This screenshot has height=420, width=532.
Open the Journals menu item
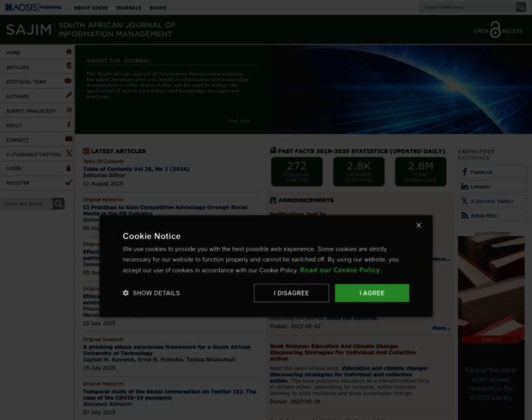pos(129,8)
